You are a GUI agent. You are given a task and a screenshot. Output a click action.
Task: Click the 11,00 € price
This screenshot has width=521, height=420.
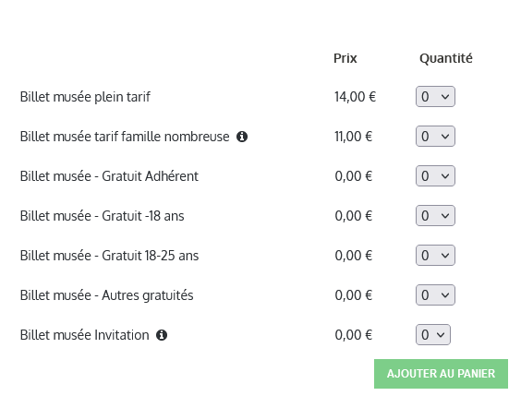click(354, 137)
